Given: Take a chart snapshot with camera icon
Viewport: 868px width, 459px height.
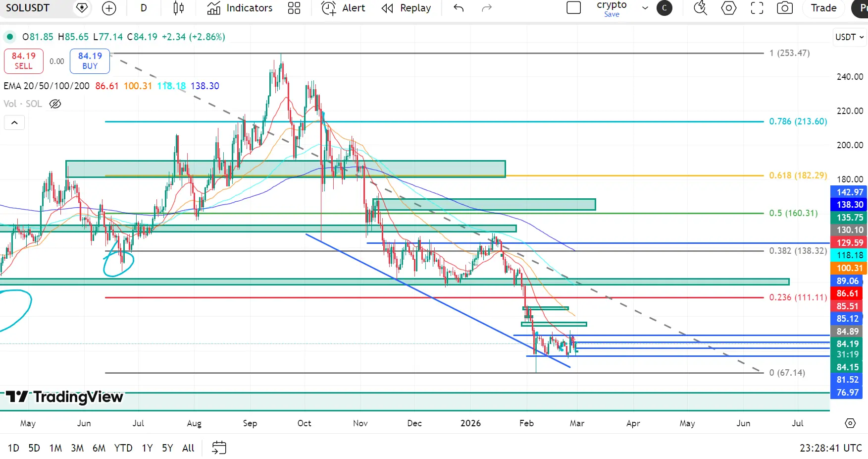Looking at the screenshot, I should 785,8.
